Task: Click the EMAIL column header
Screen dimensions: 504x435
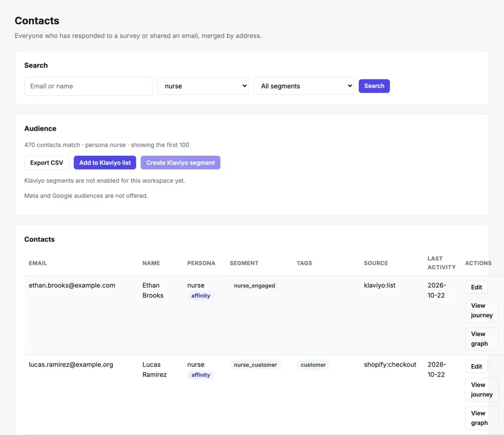Action: [38, 263]
